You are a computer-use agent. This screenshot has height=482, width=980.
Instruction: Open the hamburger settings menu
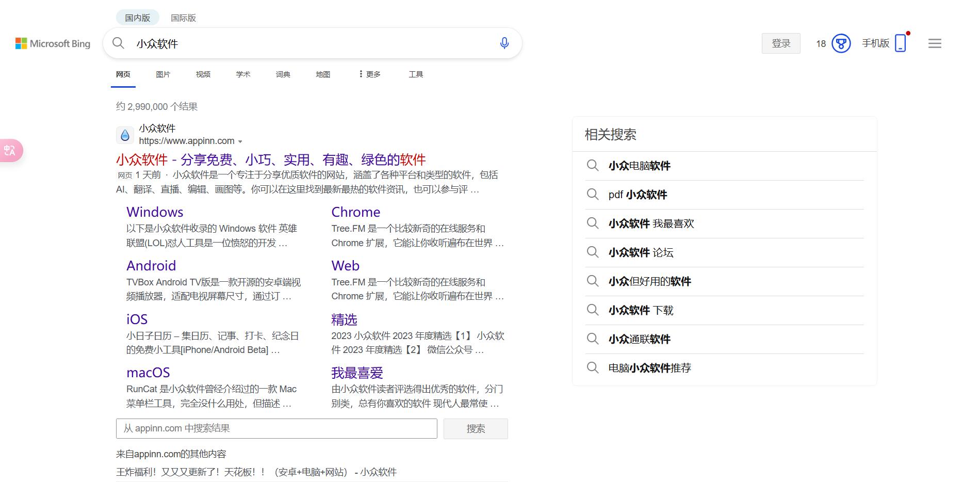click(x=935, y=44)
